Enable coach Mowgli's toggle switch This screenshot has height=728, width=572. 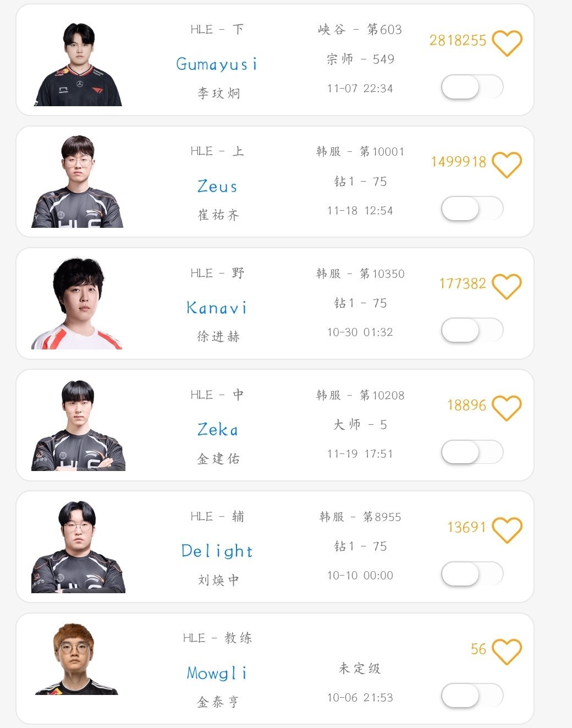click(x=472, y=696)
